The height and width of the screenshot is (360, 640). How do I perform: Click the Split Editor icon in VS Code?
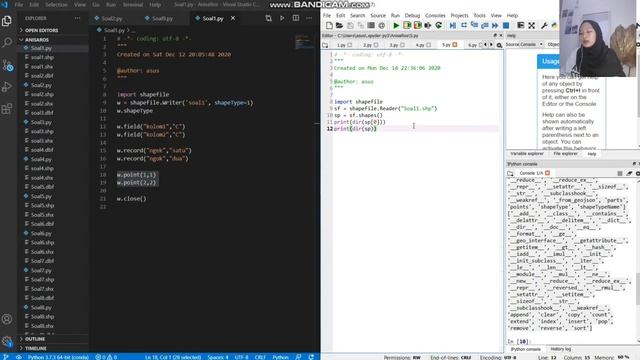click(296, 18)
